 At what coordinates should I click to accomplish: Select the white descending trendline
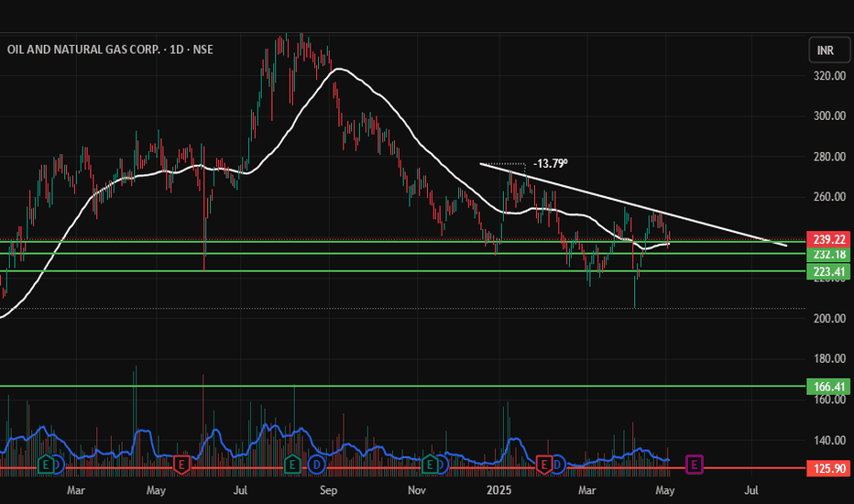click(x=631, y=205)
